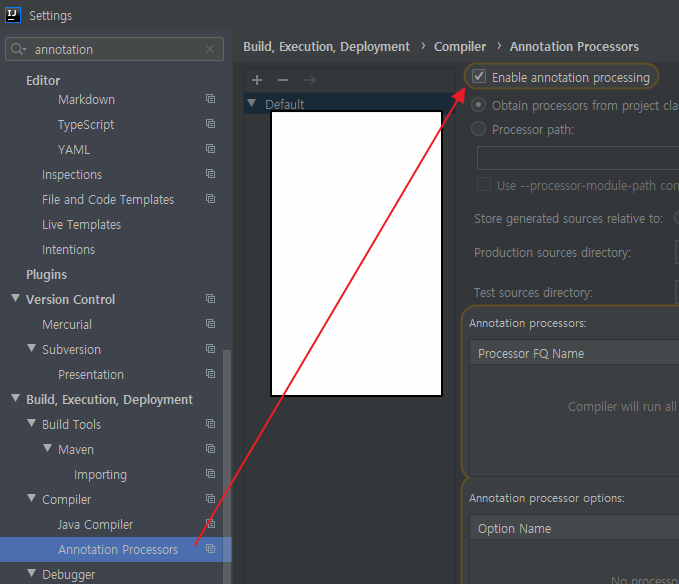
Task: Click project-level icon beside Importing
Action: (x=210, y=474)
